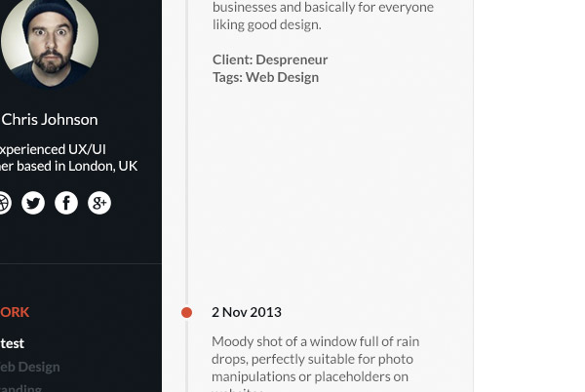This screenshot has width=585, height=392.
Task: Click the good design description paragraph
Action: [x=322, y=19]
